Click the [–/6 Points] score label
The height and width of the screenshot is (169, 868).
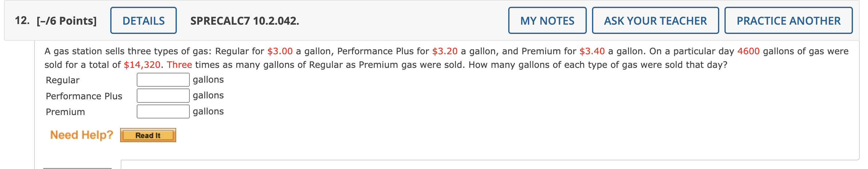pyautogui.click(x=67, y=21)
